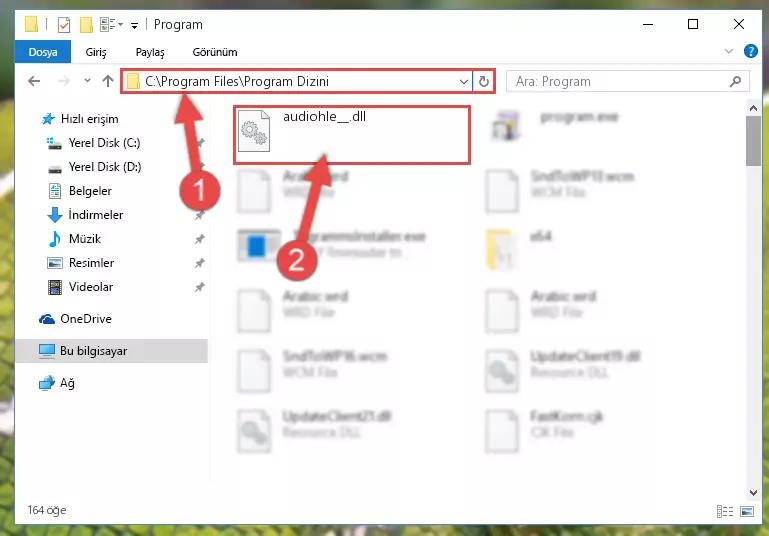Click the folder icon in title bar
Screen dimensions: 769x536
coord(31,24)
